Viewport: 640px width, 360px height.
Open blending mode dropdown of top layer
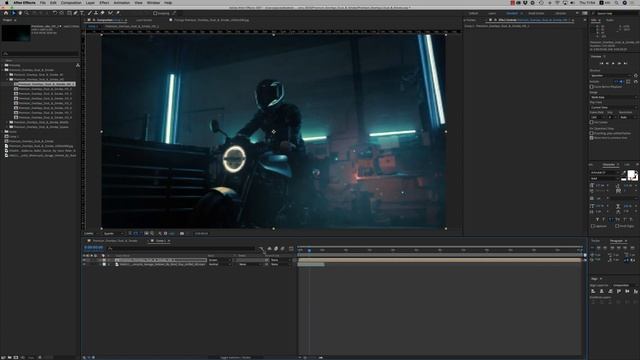[220, 260]
